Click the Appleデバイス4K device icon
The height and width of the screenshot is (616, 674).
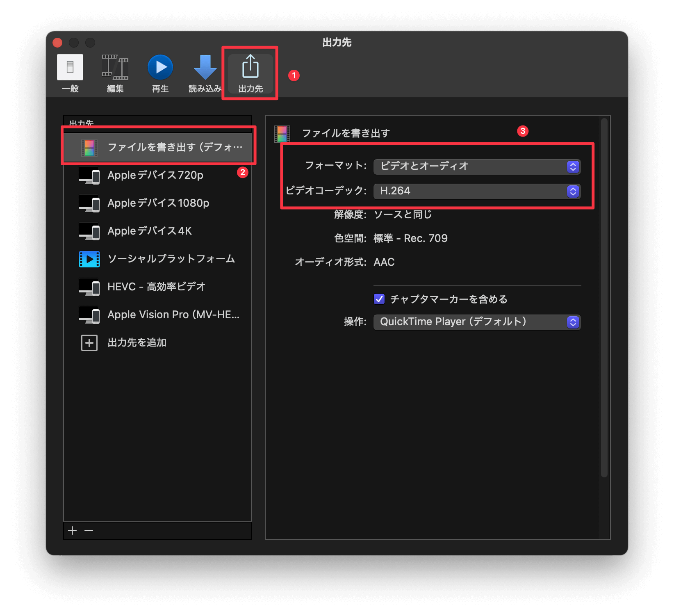[x=89, y=231]
